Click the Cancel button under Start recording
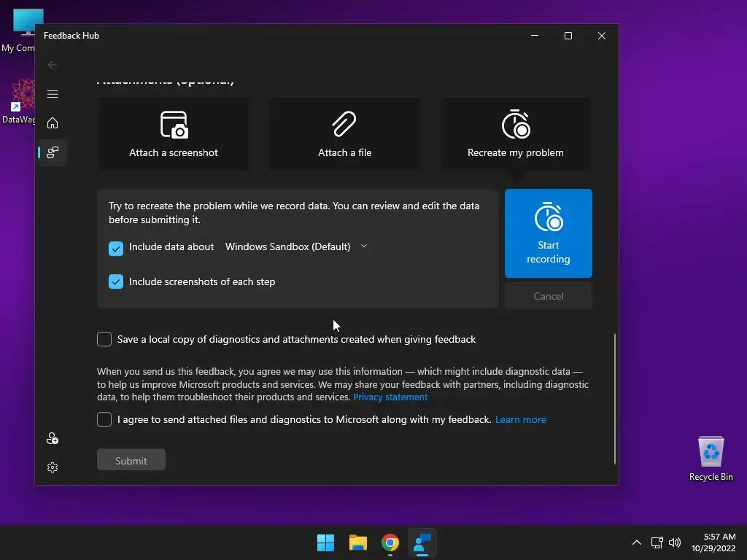 [x=549, y=296]
